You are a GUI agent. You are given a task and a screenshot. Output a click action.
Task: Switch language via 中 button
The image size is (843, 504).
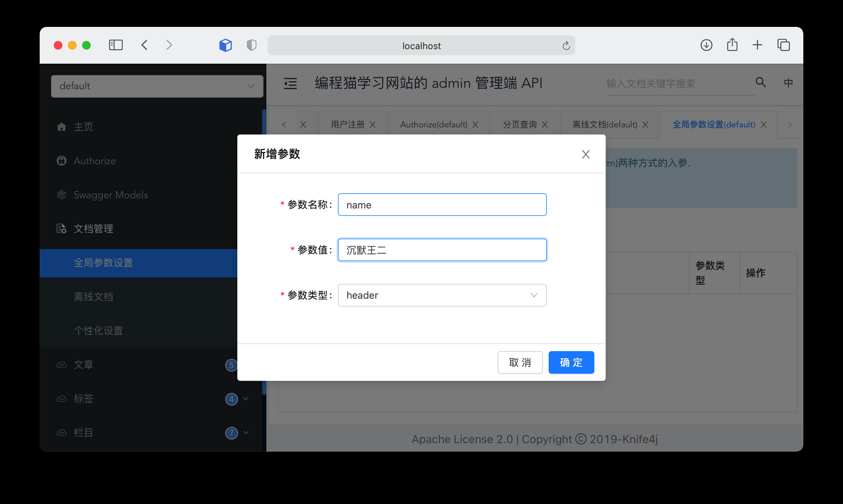788,83
